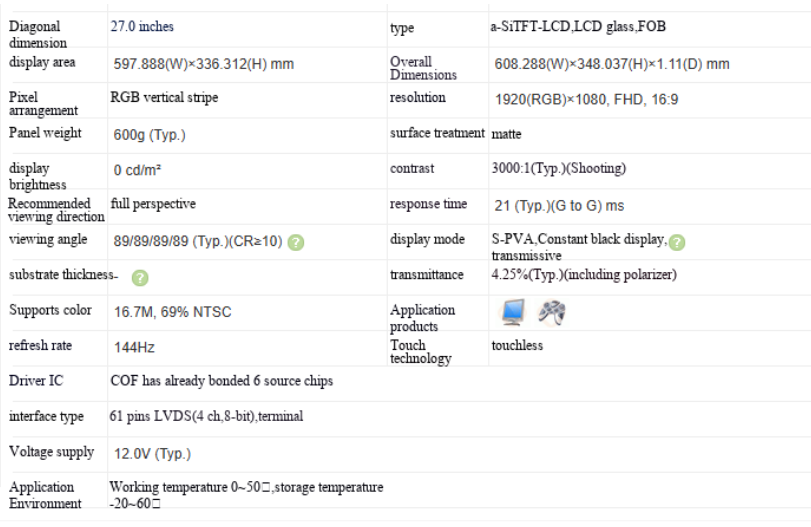Click the help icon beside viewing angle
This screenshot has width=811, height=527.
(296, 242)
